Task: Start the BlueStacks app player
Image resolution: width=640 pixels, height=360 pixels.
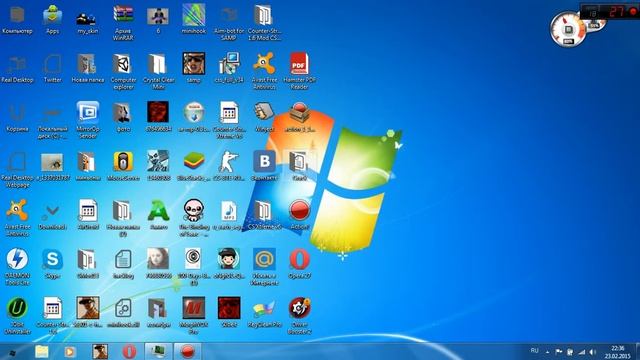Action: pos(193,167)
